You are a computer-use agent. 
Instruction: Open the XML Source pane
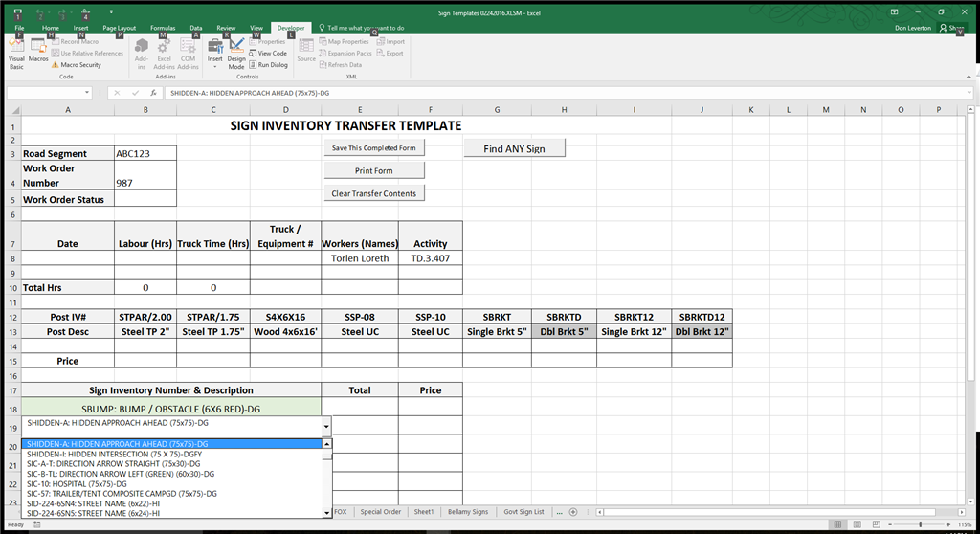point(306,50)
